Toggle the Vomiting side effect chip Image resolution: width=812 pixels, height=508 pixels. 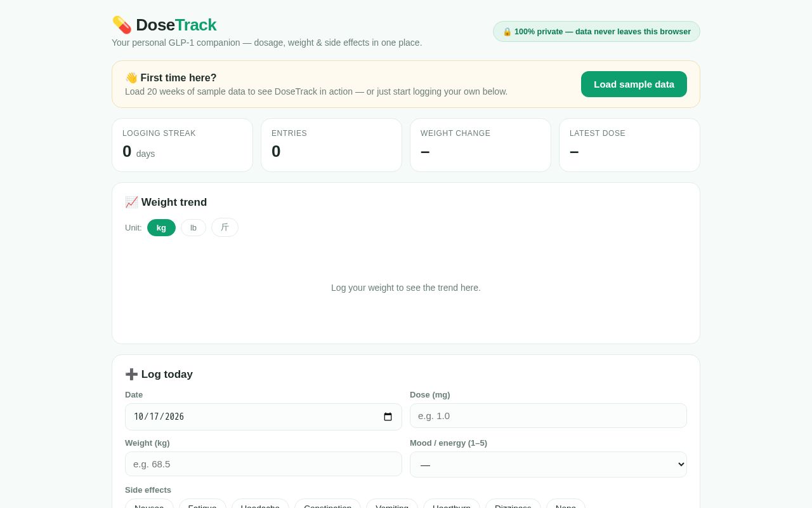[392, 504]
